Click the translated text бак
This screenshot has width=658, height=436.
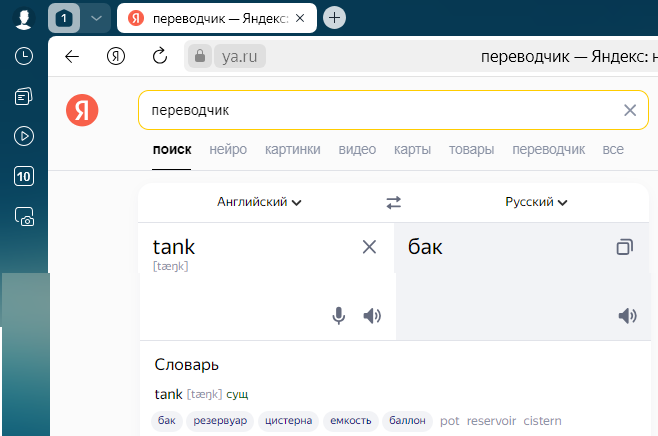[425, 247]
